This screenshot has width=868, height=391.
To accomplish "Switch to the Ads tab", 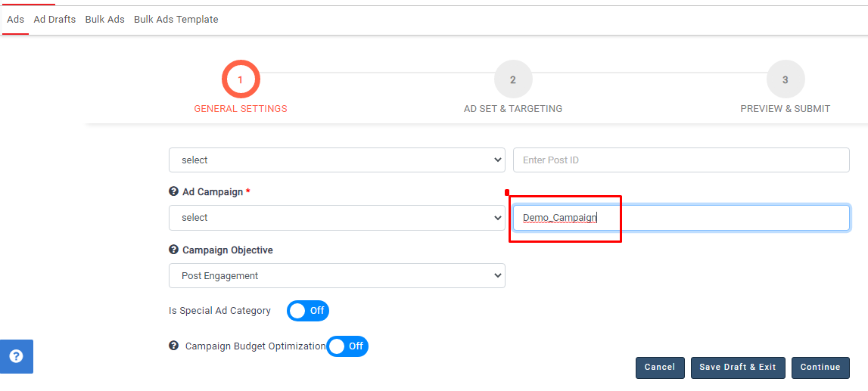I will tap(15, 20).
